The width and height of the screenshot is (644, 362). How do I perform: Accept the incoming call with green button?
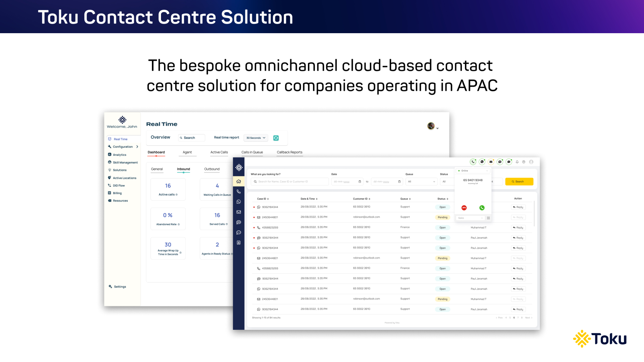[x=482, y=208]
